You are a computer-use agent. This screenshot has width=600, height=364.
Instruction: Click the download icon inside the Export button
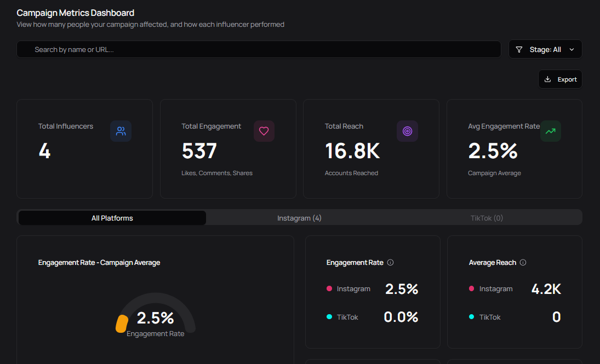click(x=547, y=79)
